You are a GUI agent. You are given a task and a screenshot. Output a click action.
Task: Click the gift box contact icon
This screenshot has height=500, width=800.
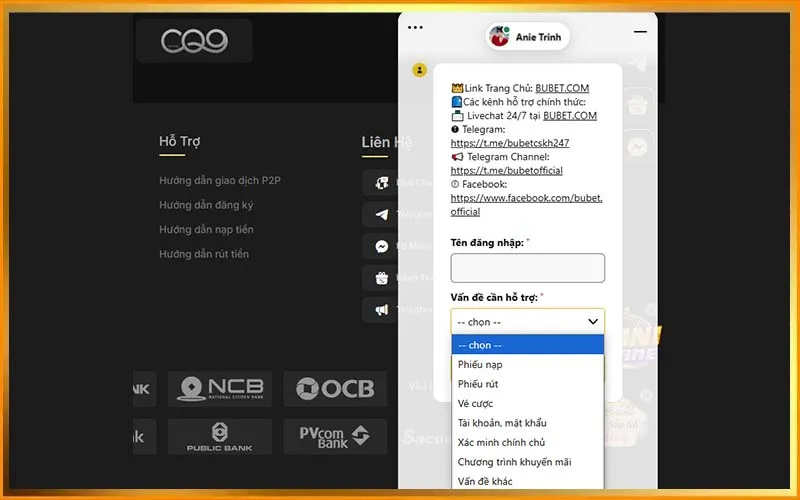point(382,278)
